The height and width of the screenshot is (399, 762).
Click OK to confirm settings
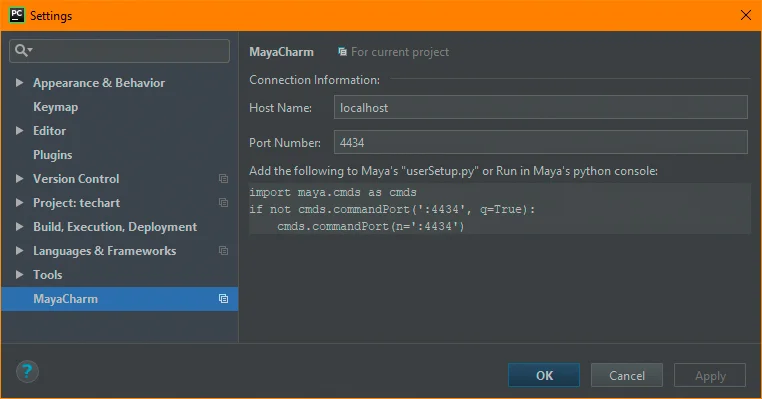544,375
